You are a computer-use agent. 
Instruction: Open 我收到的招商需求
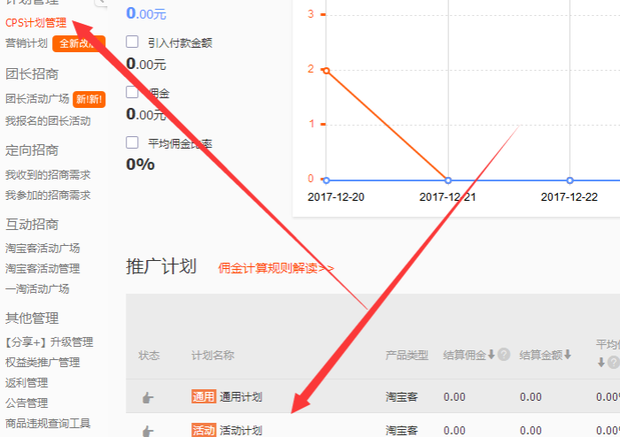tap(48, 175)
